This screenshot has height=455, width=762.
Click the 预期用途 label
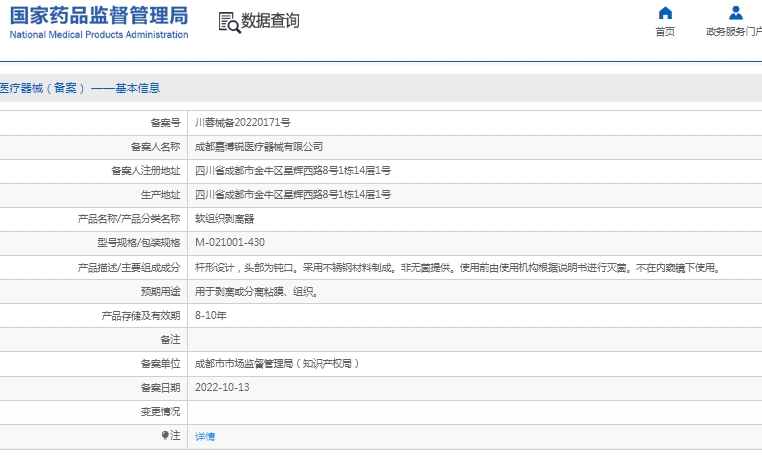pyautogui.click(x=160, y=292)
